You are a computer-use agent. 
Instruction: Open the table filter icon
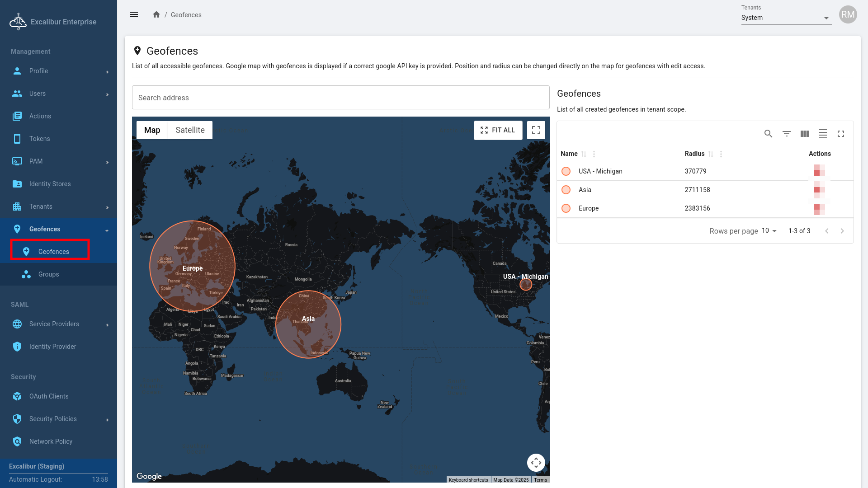coord(787,134)
